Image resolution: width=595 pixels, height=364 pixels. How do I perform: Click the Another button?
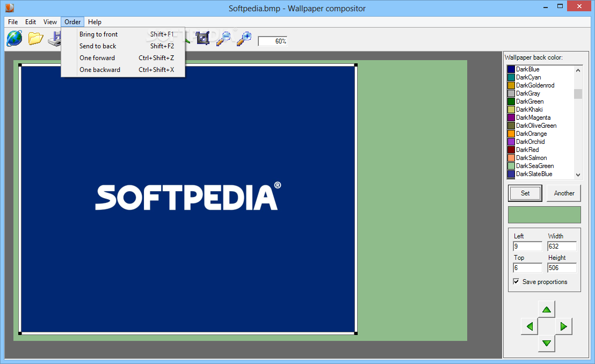tap(564, 193)
